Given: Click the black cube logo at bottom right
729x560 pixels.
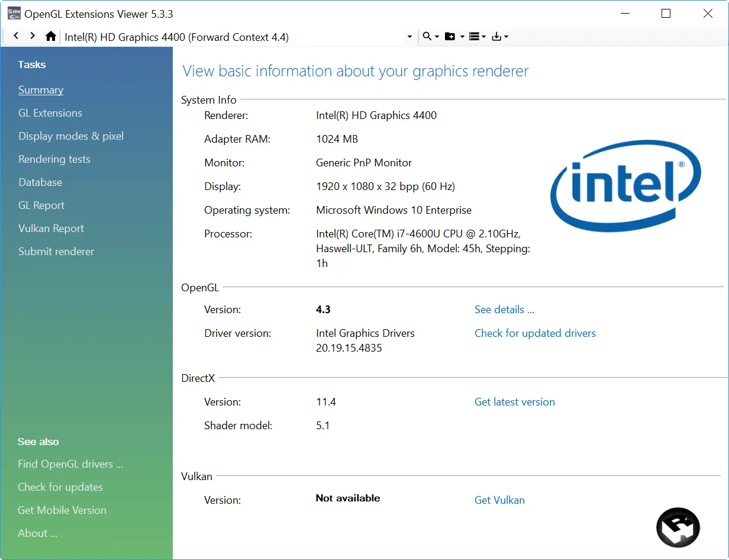Looking at the screenshot, I should (x=678, y=527).
